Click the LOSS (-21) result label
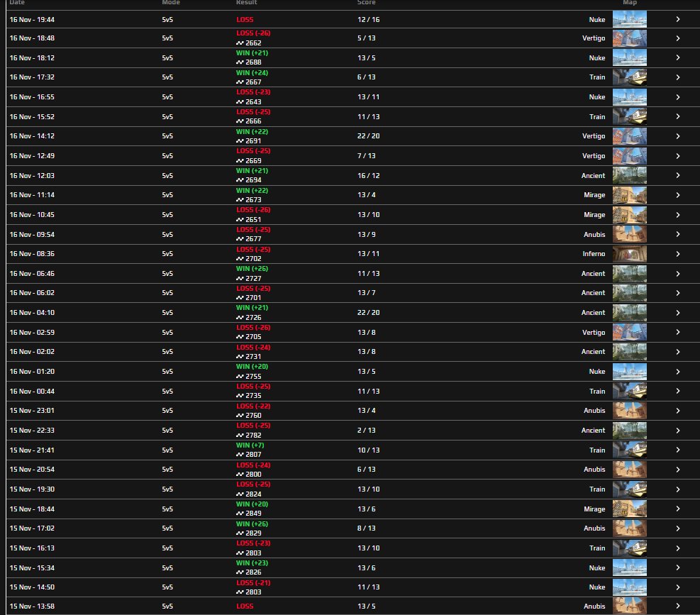The width and height of the screenshot is (700, 615). (253, 583)
